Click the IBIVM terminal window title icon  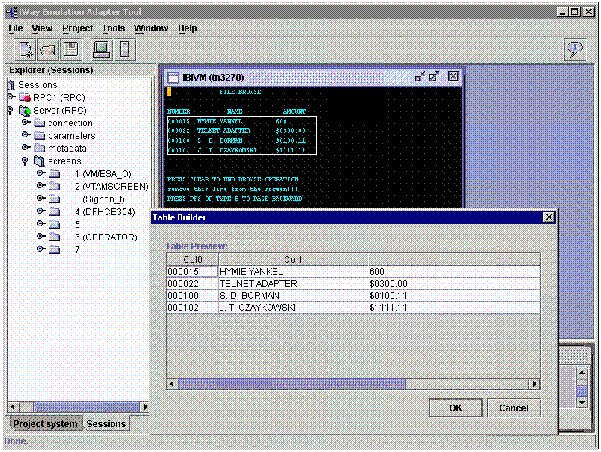pyautogui.click(x=173, y=78)
